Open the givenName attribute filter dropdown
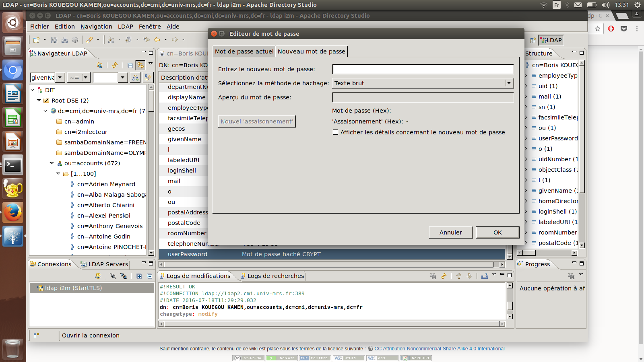Viewport: 644px width, 362px height. click(60, 78)
